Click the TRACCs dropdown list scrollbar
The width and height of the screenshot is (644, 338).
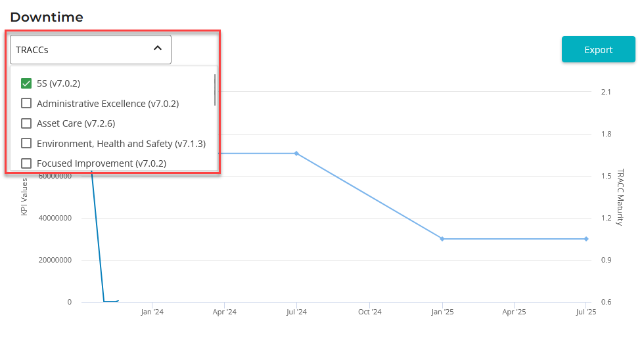tap(215, 90)
